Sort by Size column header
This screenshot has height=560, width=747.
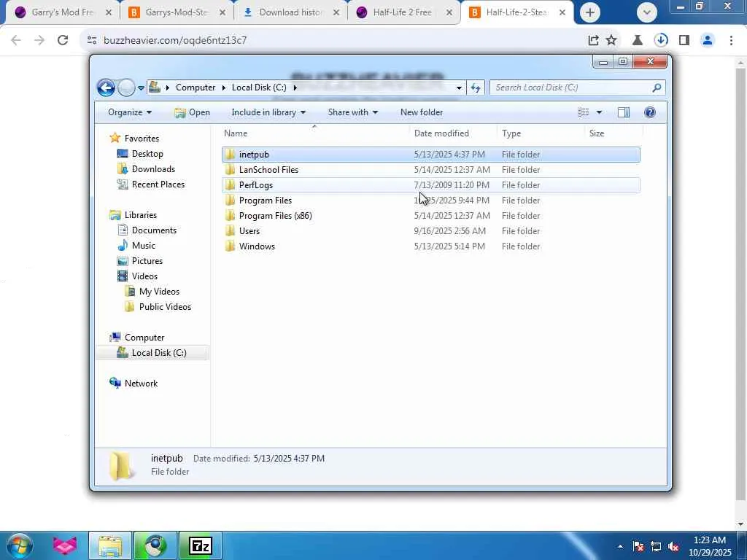[613, 133]
